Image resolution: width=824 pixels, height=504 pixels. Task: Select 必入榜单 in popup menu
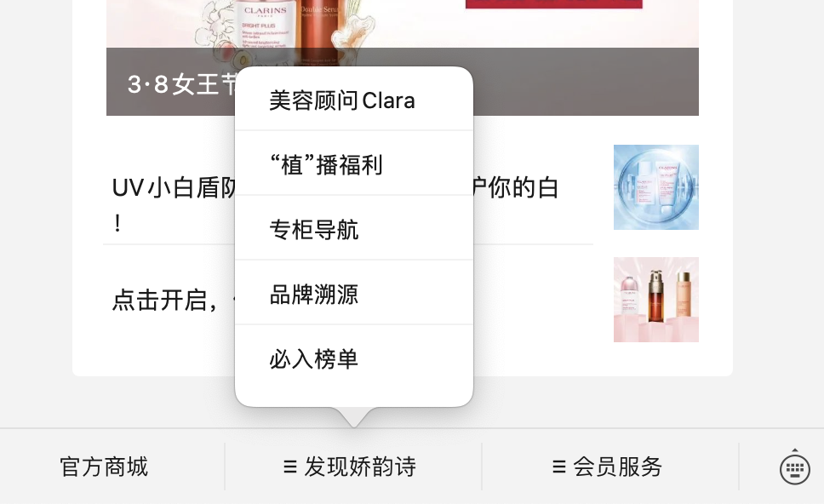click(x=354, y=358)
